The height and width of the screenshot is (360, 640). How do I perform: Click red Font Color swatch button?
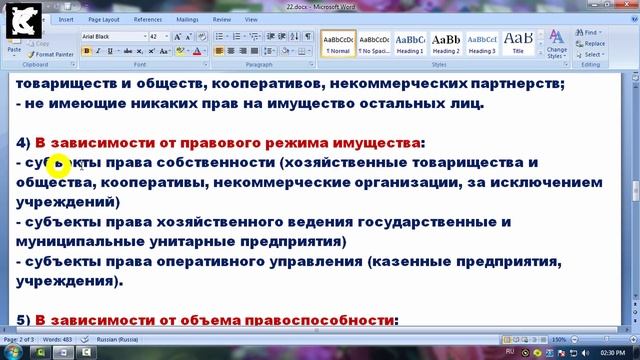point(197,51)
